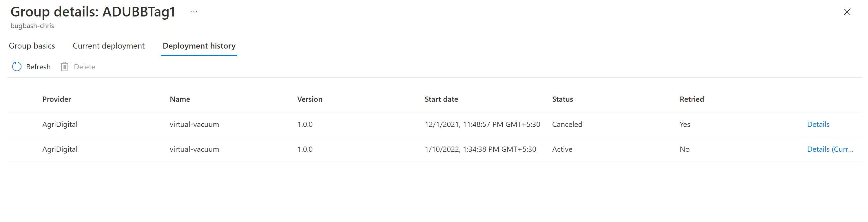Sort by the Version column header

[310, 99]
